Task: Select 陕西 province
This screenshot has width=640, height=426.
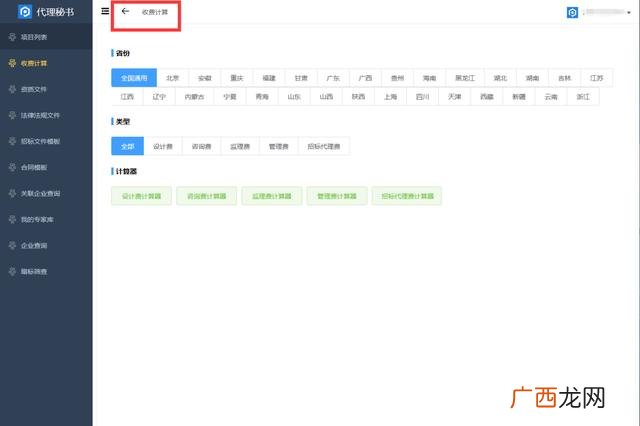Action: point(358,97)
